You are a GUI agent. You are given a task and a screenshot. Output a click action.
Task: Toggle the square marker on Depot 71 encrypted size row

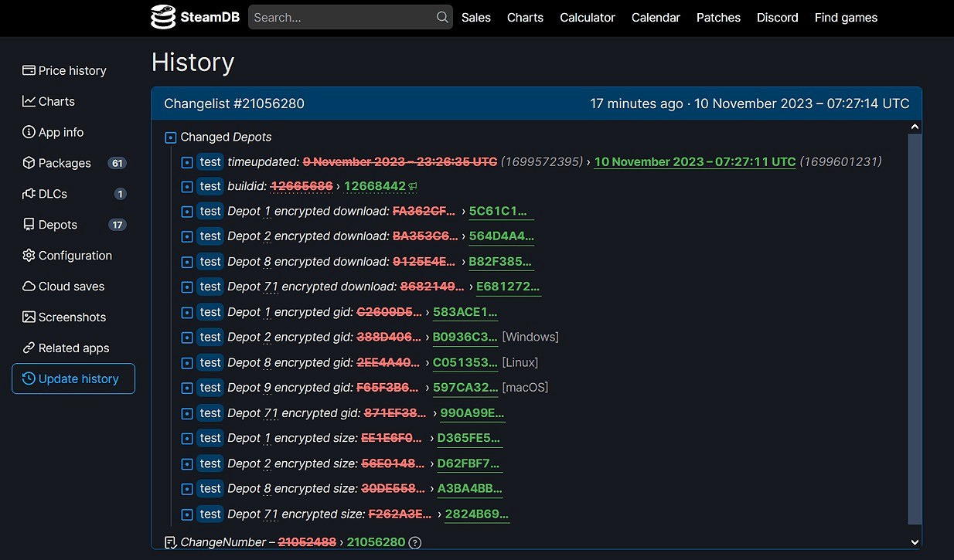[186, 514]
